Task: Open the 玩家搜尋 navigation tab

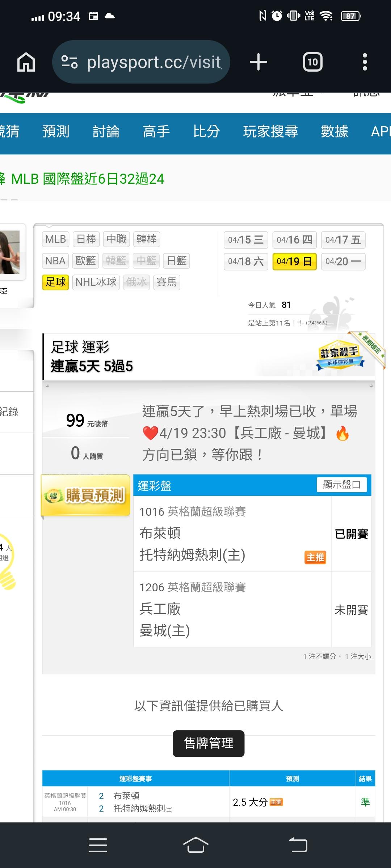Action: [270, 131]
